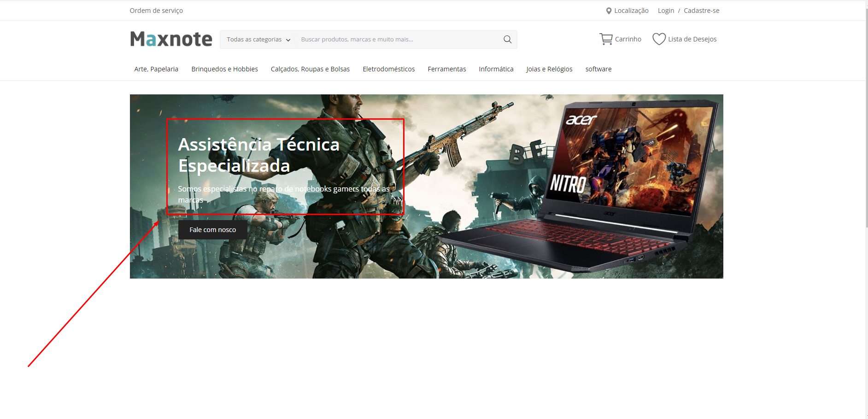Click the shopping cart icon
The height and width of the screenshot is (419, 868).
(605, 39)
